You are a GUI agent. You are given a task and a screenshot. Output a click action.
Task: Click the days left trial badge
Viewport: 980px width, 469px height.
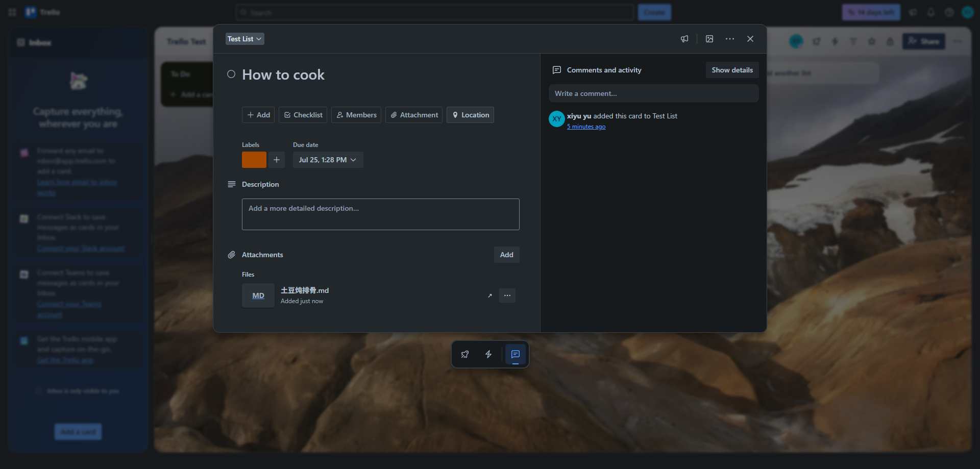[871, 12]
